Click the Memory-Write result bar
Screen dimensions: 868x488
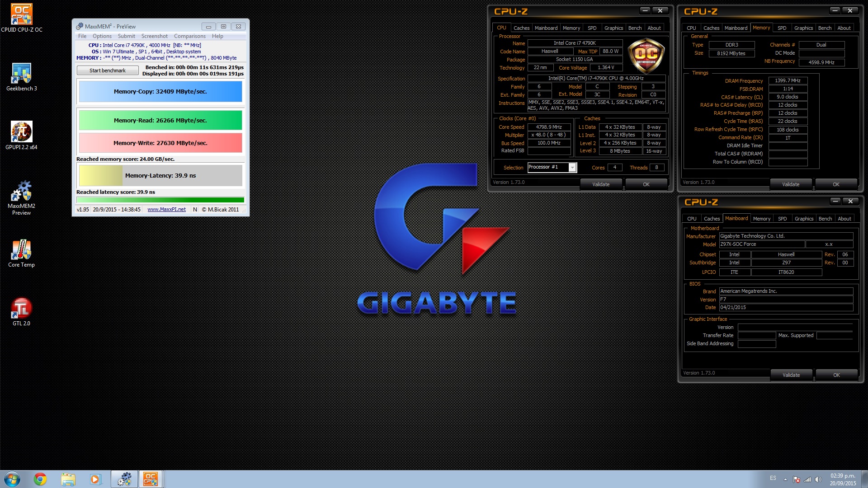tap(160, 143)
